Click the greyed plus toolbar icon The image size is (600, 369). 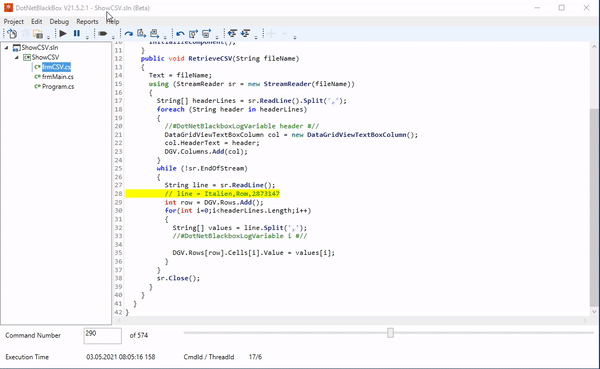pyautogui.click(x=271, y=34)
